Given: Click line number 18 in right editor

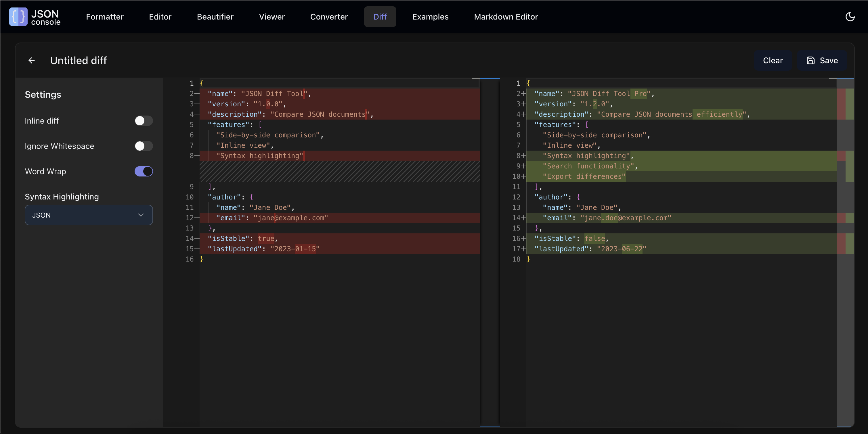Looking at the screenshot, I should [x=517, y=259].
